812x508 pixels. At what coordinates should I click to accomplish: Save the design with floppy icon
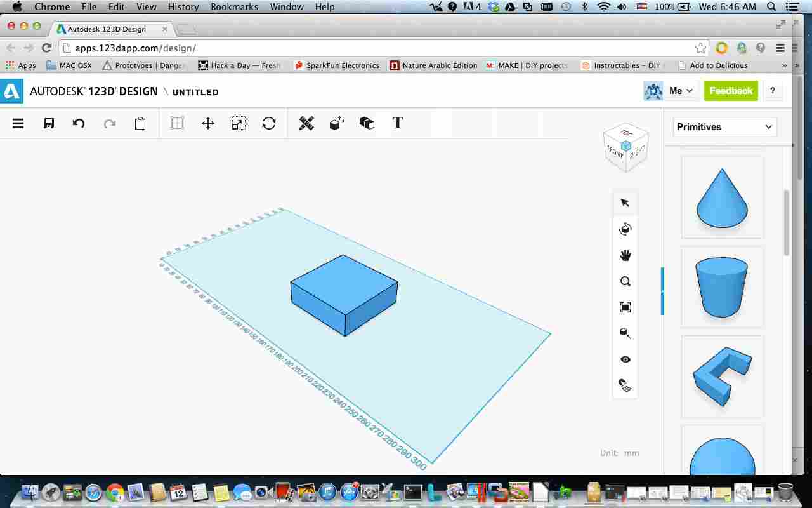coord(49,123)
